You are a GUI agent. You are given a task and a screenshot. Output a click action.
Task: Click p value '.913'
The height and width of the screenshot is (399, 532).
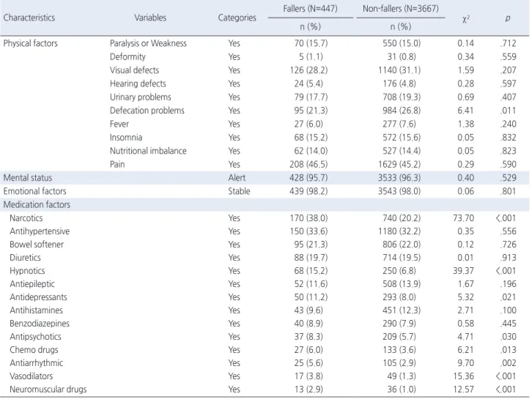pos(509,258)
